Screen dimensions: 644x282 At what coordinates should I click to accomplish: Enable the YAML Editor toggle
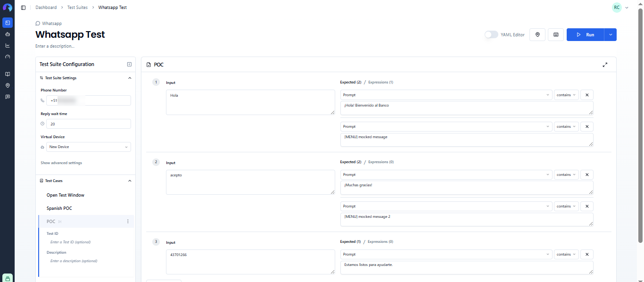point(491,35)
